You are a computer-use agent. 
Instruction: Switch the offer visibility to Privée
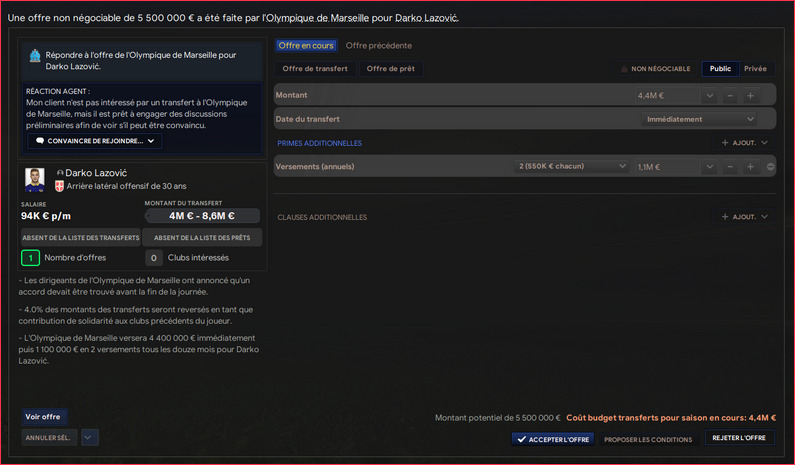point(755,69)
